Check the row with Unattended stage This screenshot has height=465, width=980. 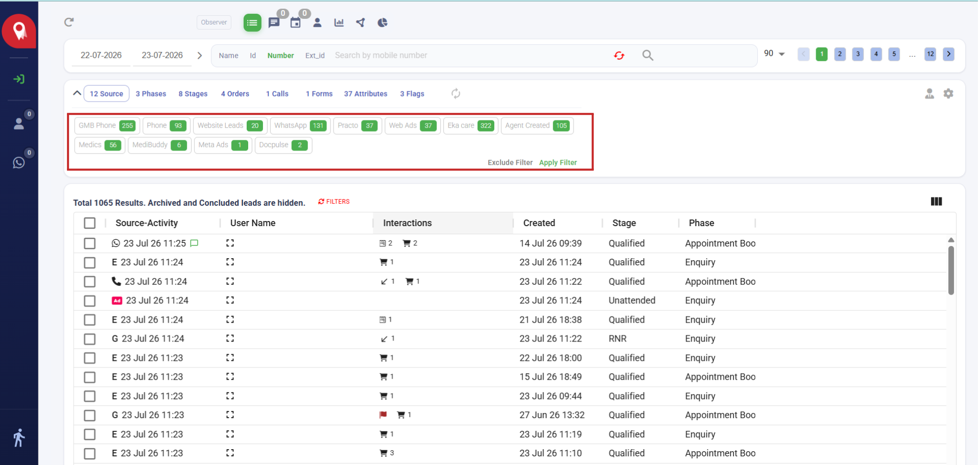tap(89, 301)
